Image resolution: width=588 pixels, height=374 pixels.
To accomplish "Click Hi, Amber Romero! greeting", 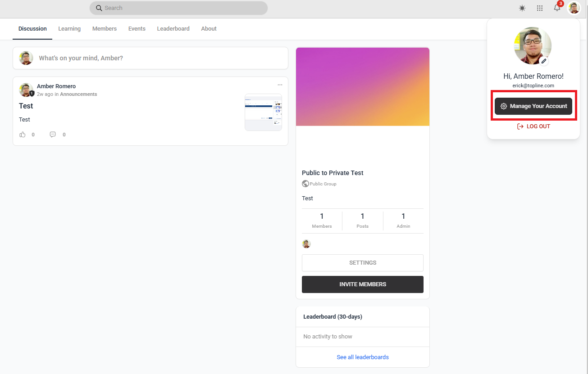I will (x=533, y=77).
